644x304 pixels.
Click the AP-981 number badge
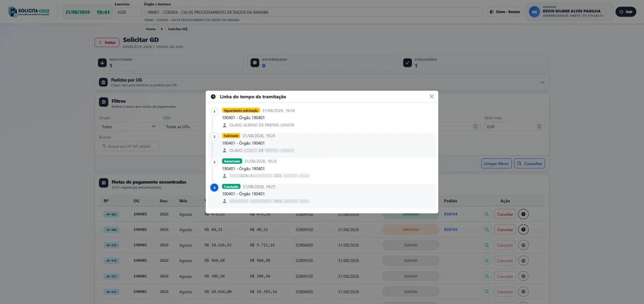point(111,214)
